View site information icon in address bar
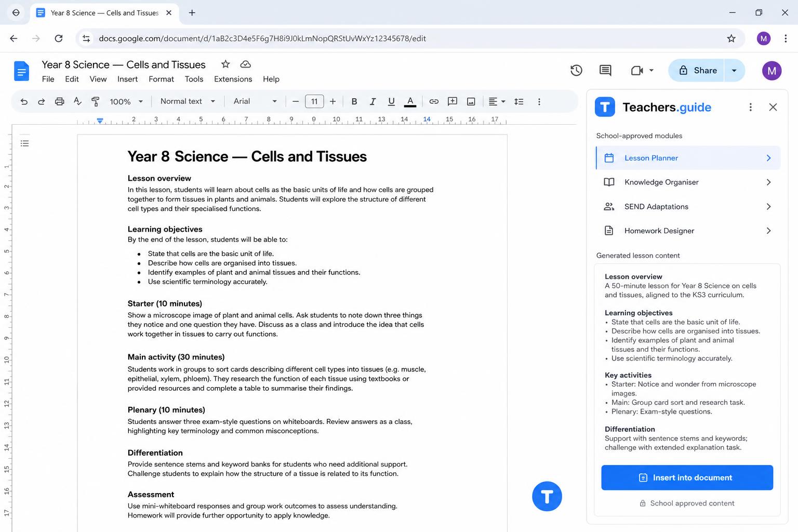The height and width of the screenshot is (532, 798). 87,38
